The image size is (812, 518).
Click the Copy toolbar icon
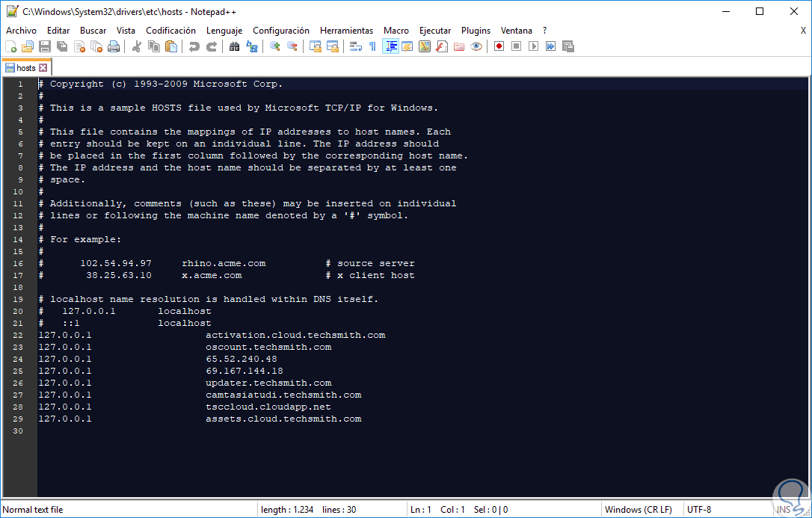click(x=154, y=46)
